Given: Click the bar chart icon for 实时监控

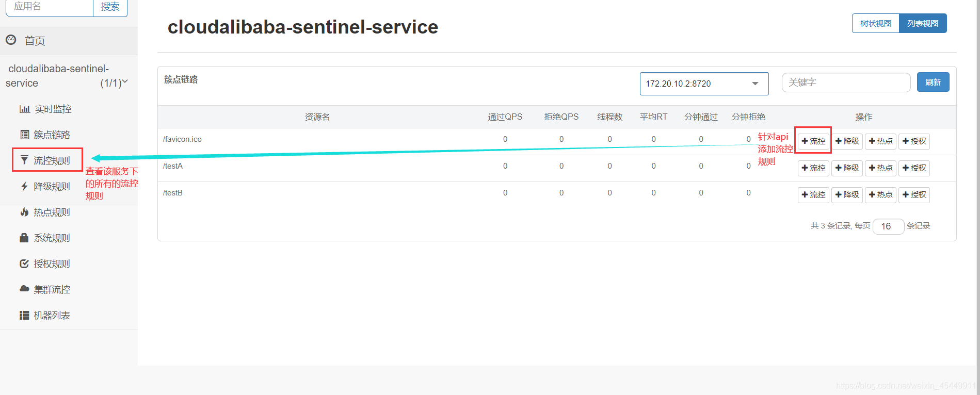Looking at the screenshot, I should [24, 109].
